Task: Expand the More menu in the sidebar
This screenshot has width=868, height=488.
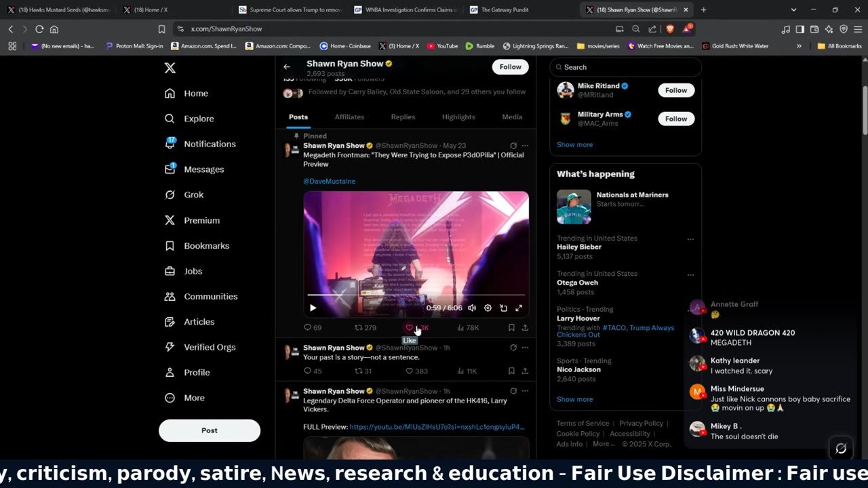Action: 184,398
